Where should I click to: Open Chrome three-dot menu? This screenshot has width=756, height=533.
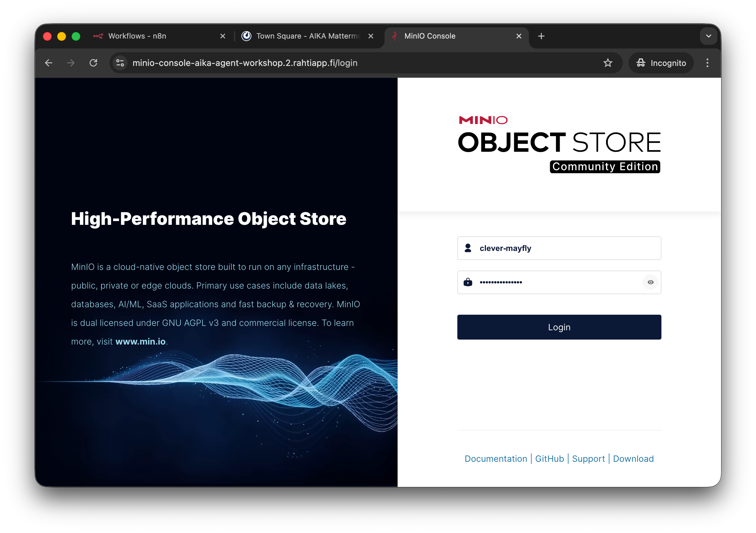(x=707, y=63)
